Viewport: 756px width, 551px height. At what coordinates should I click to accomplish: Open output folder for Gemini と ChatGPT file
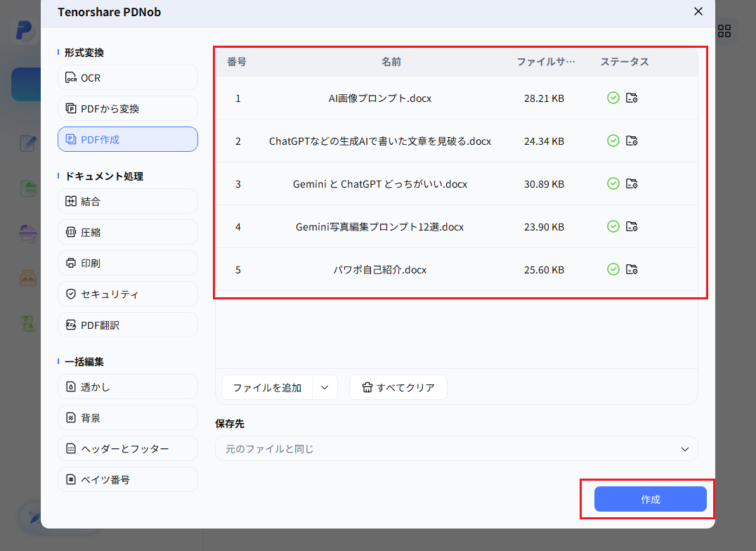coord(632,183)
